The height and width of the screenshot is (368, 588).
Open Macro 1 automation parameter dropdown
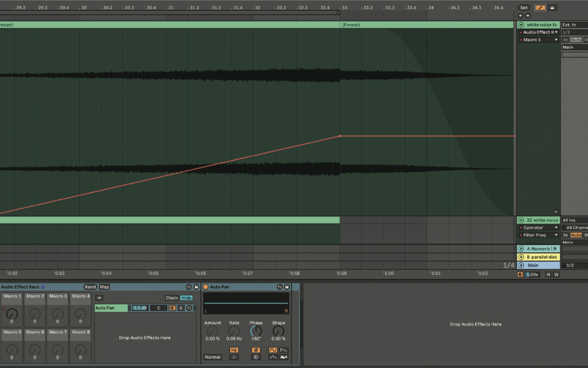pyautogui.click(x=556, y=40)
